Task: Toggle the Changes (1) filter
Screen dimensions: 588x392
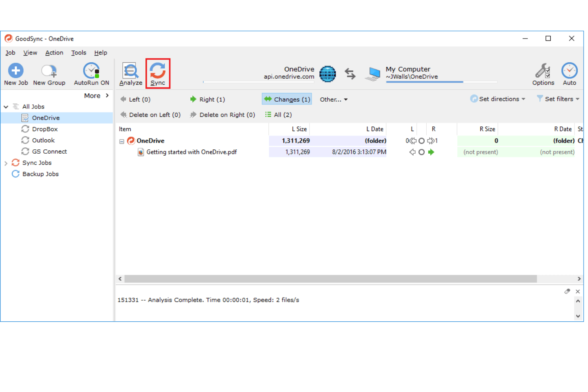Action: pyautogui.click(x=287, y=99)
